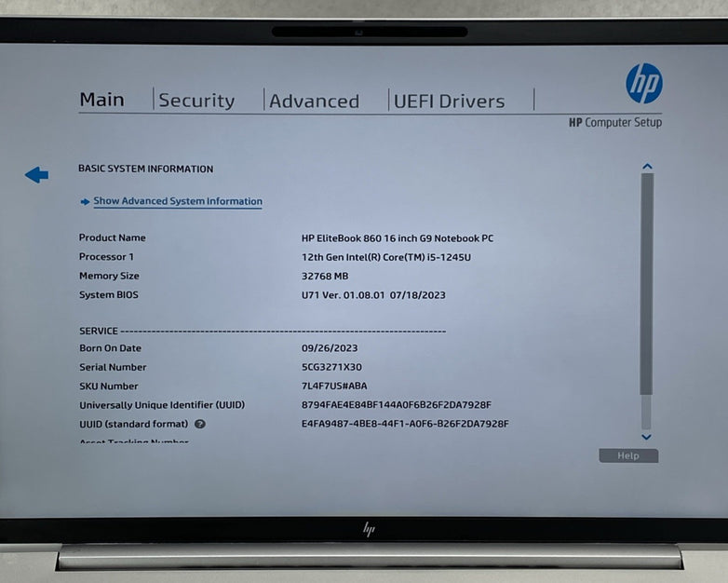The width and height of the screenshot is (728, 583).
Task: Select the 09/26/2023 date value
Action: (330, 348)
